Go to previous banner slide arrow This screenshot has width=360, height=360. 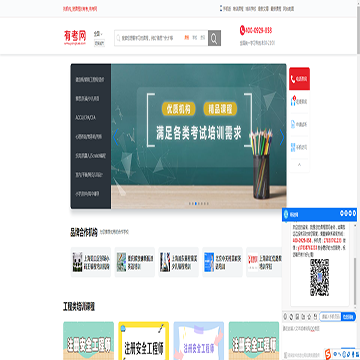(116, 137)
